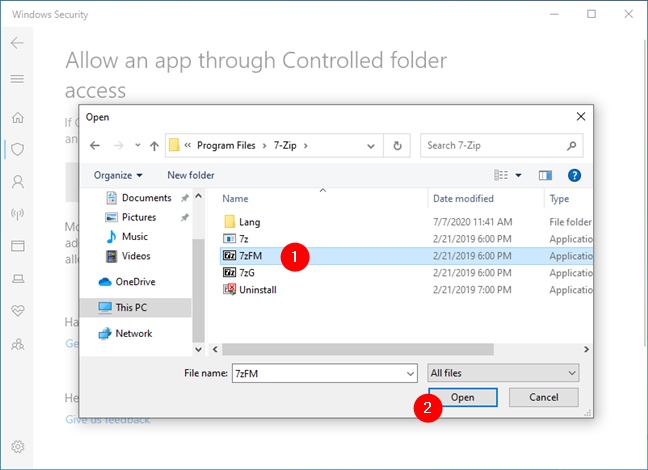Click the New folder button
The height and width of the screenshot is (470, 648).
coord(191,175)
